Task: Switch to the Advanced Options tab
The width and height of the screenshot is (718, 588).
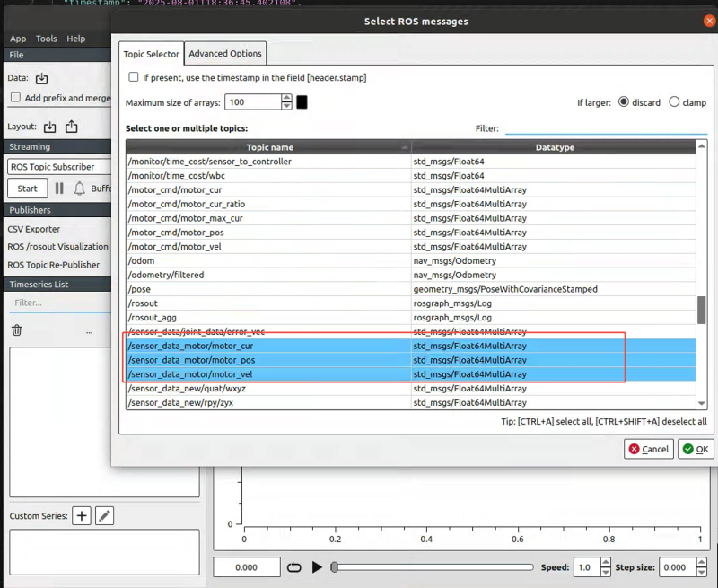Action: pyautogui.click(x=225, y=54)
